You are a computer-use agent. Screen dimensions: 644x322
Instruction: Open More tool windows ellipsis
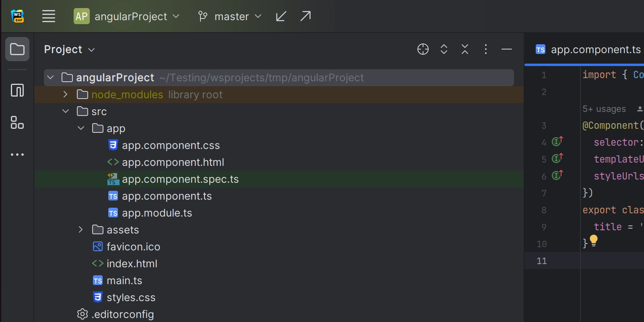pos(17,155)
